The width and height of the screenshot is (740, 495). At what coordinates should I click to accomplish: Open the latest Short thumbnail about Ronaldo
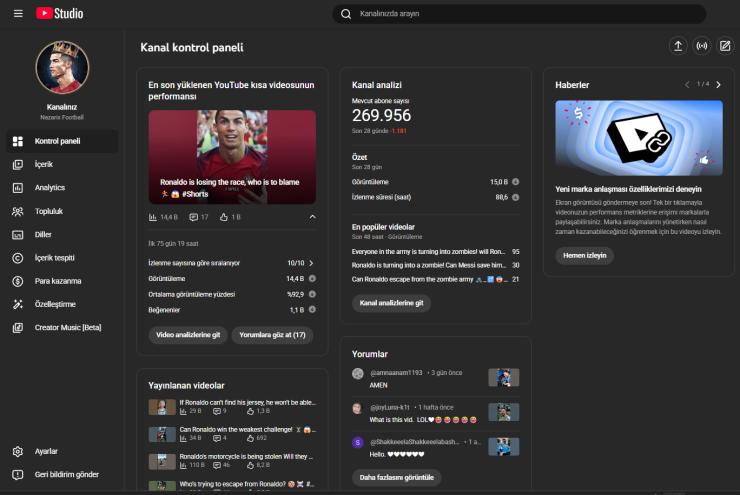click(232, 157)
